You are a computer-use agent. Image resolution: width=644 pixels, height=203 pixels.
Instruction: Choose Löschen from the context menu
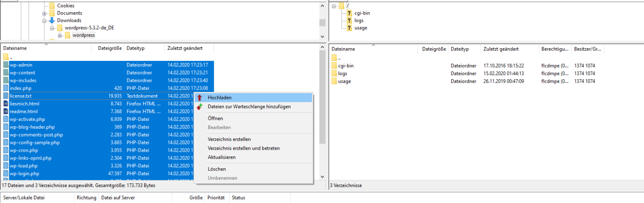[253, 169]
